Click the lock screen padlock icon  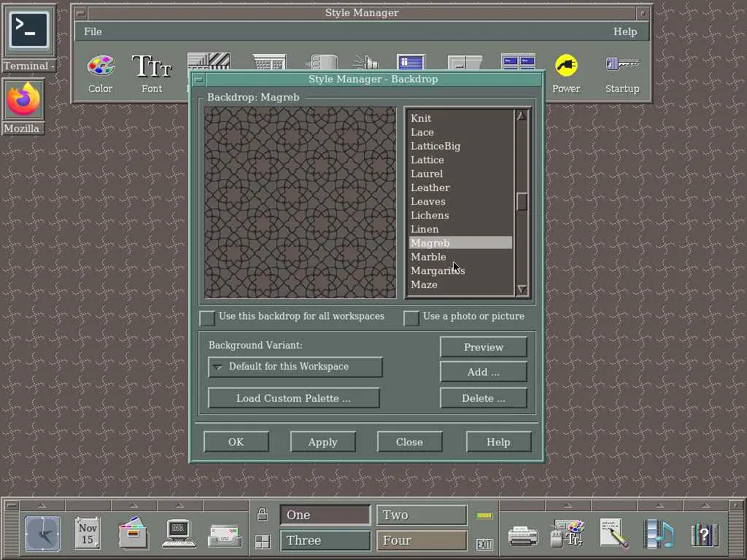click(263, 515)
